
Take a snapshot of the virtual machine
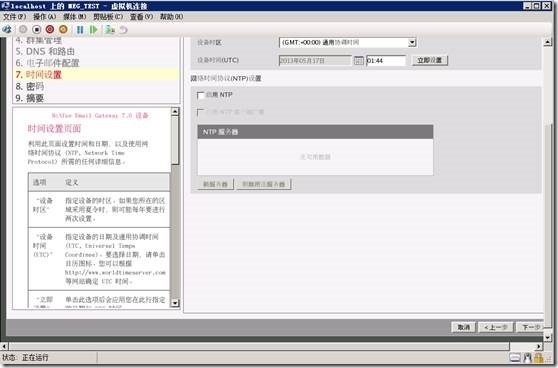pos(110,30)
